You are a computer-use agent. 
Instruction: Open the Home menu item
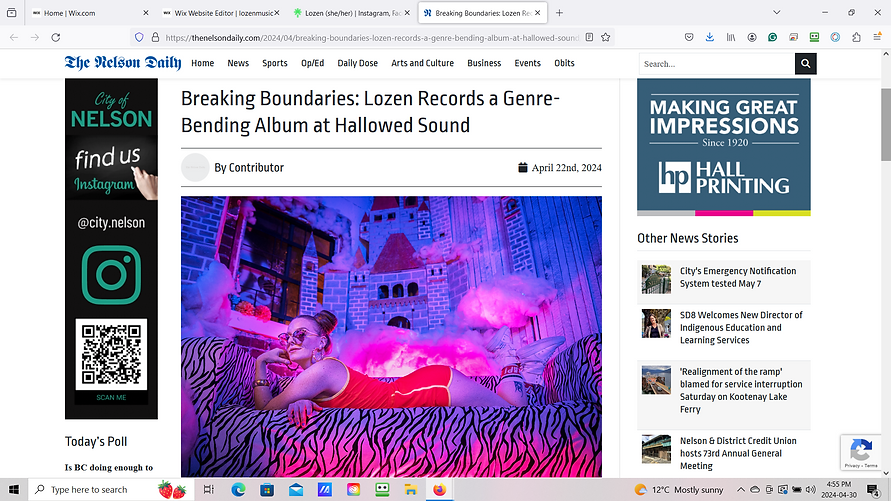[x=202, y=63]
